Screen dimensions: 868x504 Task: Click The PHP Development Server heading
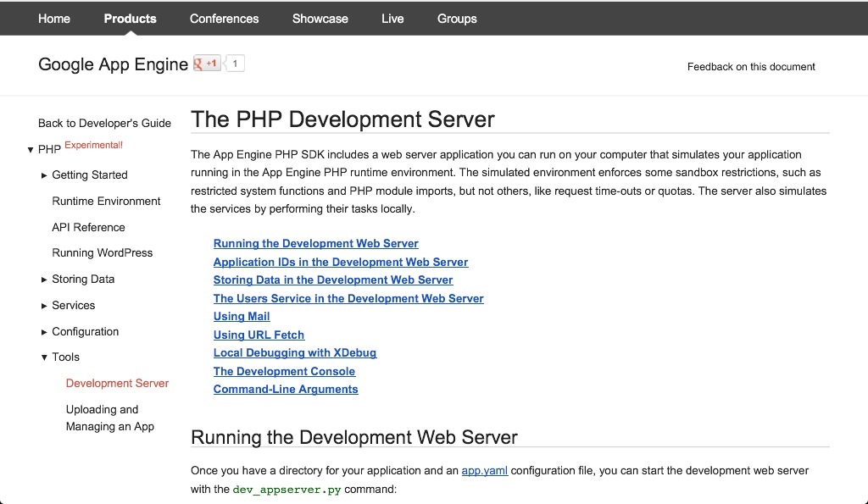342,119
